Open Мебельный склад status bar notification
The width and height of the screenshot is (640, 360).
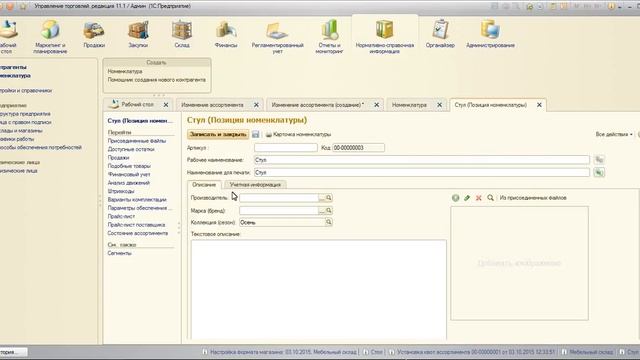tap(587, 352)
